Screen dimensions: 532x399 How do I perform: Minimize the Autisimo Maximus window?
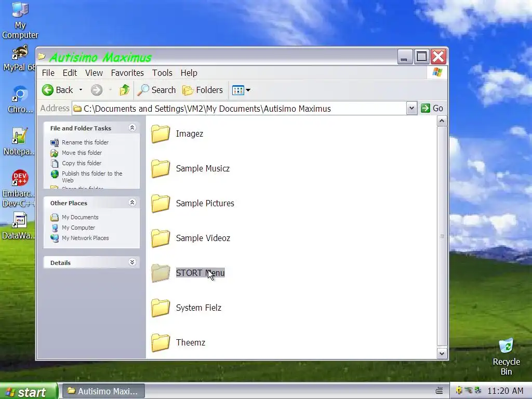405,57
